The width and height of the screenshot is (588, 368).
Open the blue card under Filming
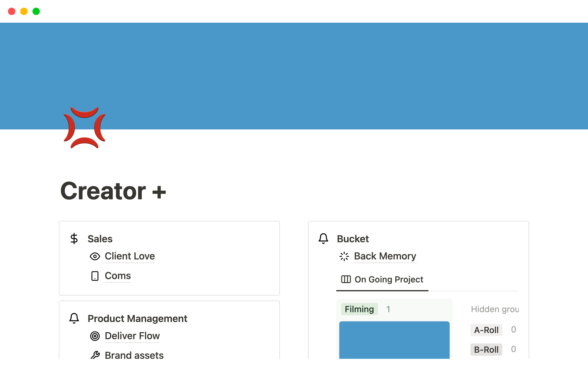click(x=394, y=340)
